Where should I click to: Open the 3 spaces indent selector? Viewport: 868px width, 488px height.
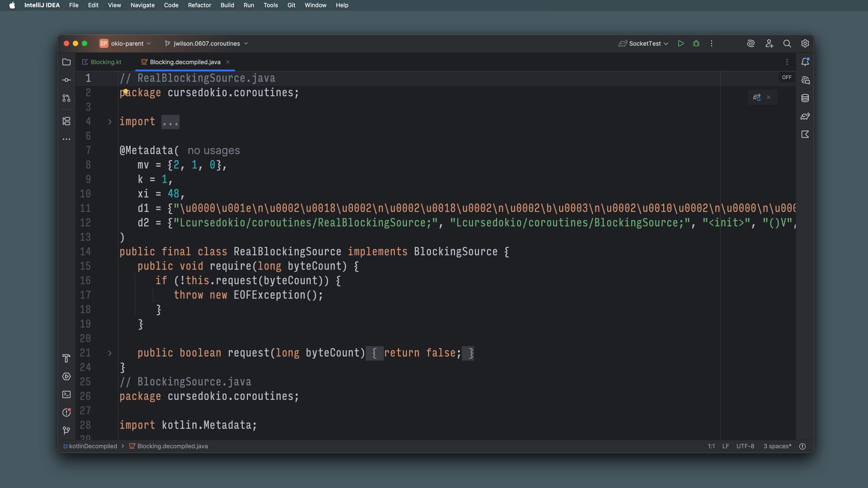[x=778, y=446]
